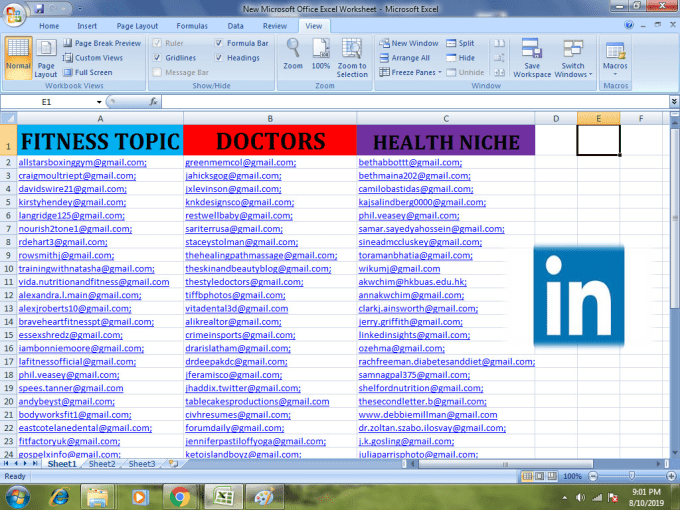Viewport: 680px width, 510px height.
Task: Switch to Normal workbook view
Action: coord(18,58)
